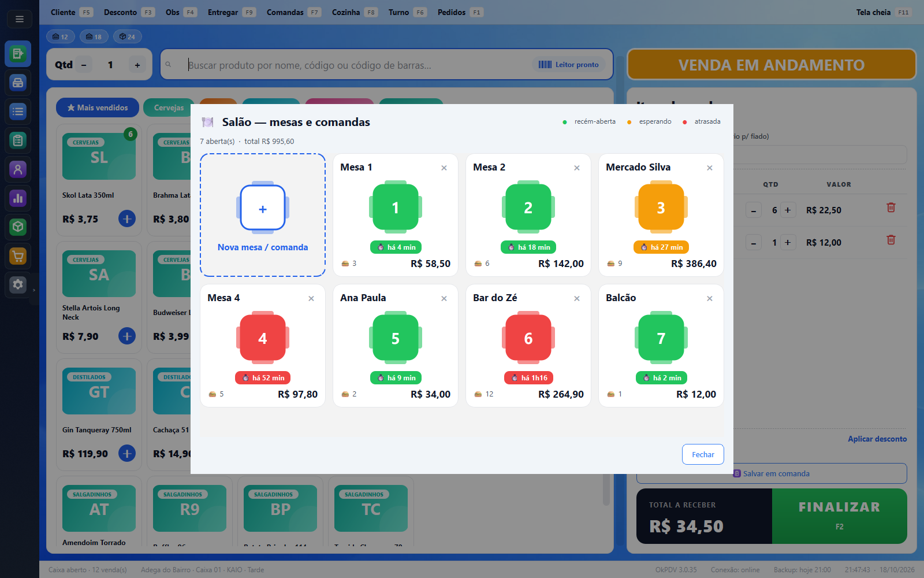Increase Qtd with the plus stepper
The width and height of the screenshot is (924, 578).
(137, 65)
